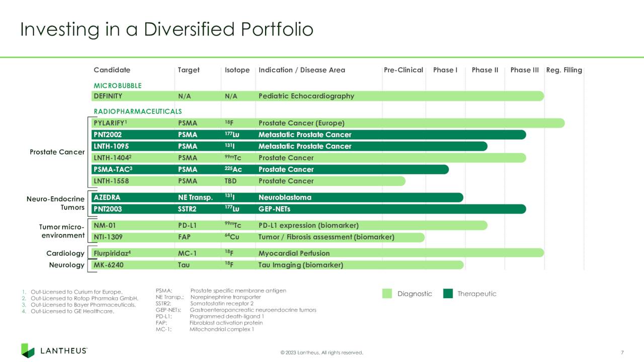This screenshot has height=362, width=644.
Task: Select the MK-6240 candidate name
Action: pos(109,265)
